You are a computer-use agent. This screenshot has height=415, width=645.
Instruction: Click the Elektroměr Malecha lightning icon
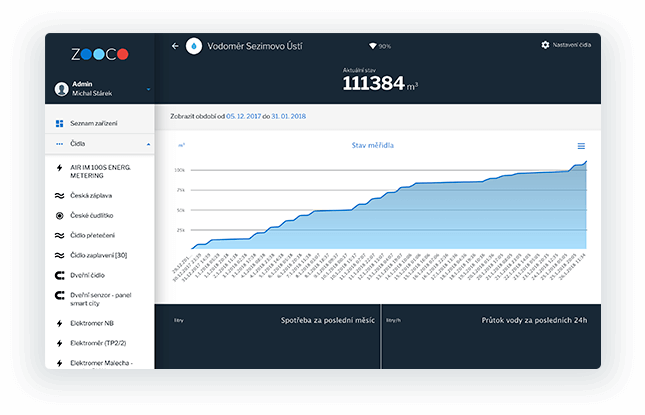pyautogui.click(x=60, y=363)
